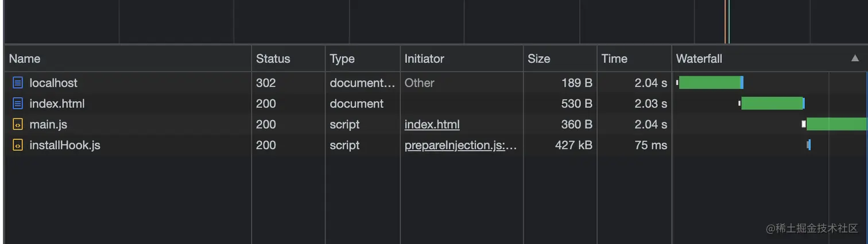Image resolution: width=868 pixels, height=244 pixels.
Task: Click the Waterfall column header
Action: pyautogui.click(x=699, y=59)
